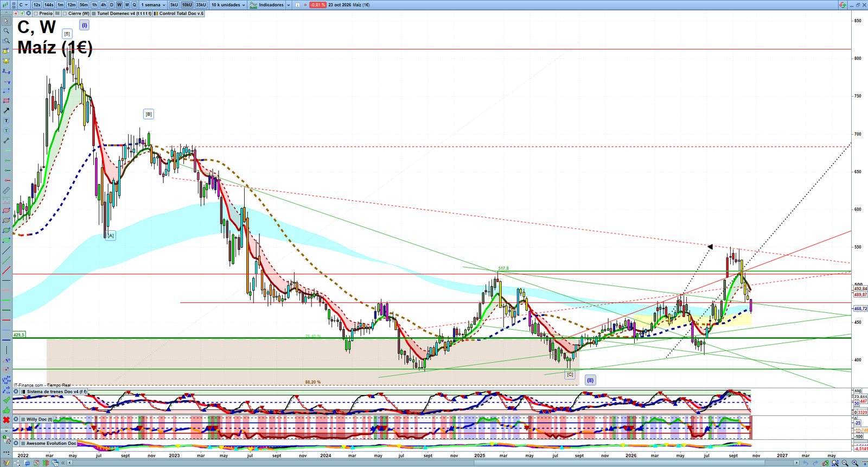This screenshot has width=868, height=467.
Task: Click the scrollbar left arrow button
Action: pyautogui.click(x=69, y=463)
